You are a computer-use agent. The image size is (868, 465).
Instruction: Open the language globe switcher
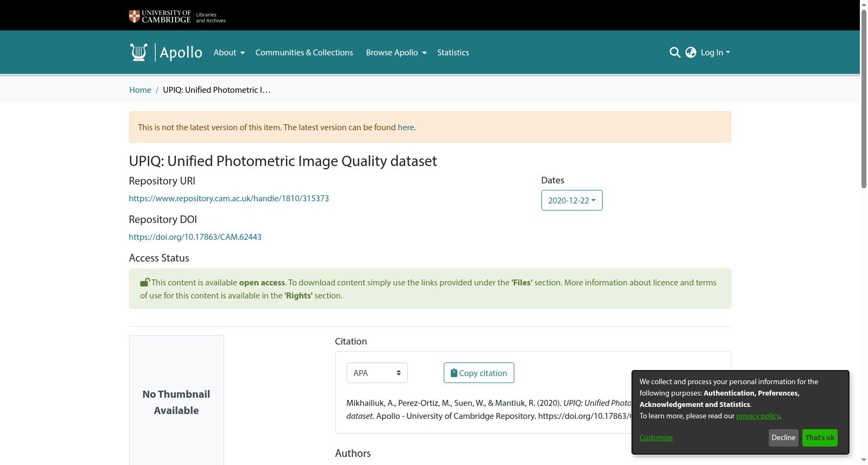pos(691,52)
